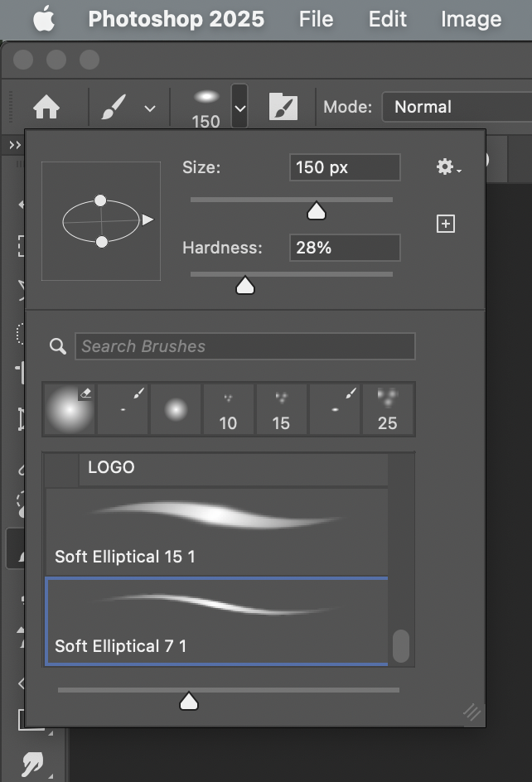
Task: Click in the Search Brushes field
Action: click(244, 346)
